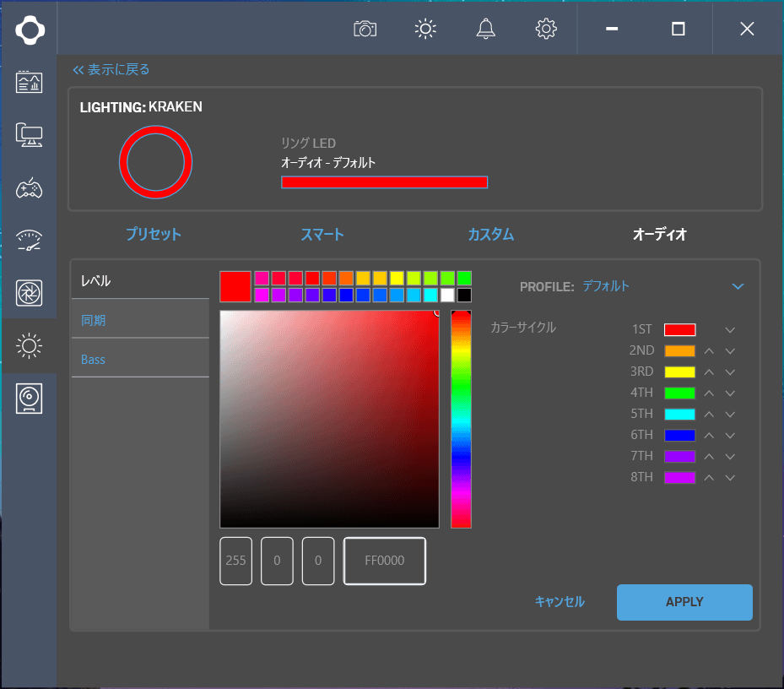Screen dimensions: 784x689
Task: Click the screenshot camera icon
Action: [x=365, y=29]
